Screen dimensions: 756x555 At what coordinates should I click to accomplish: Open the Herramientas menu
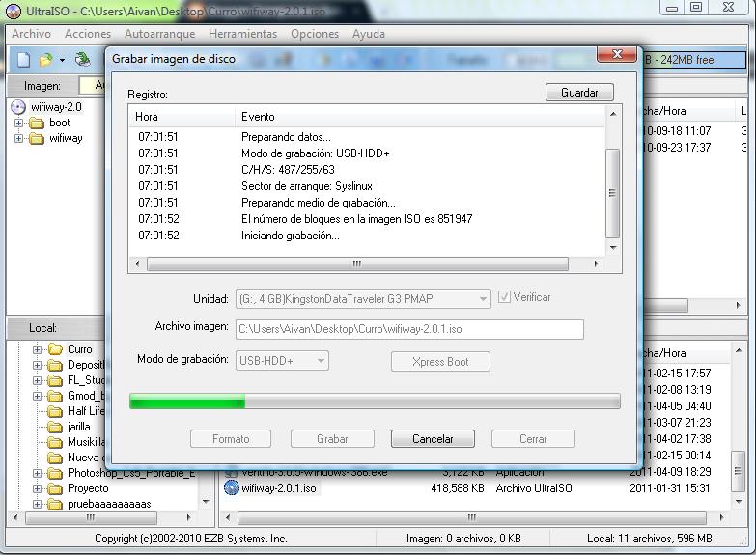(243, 34)
